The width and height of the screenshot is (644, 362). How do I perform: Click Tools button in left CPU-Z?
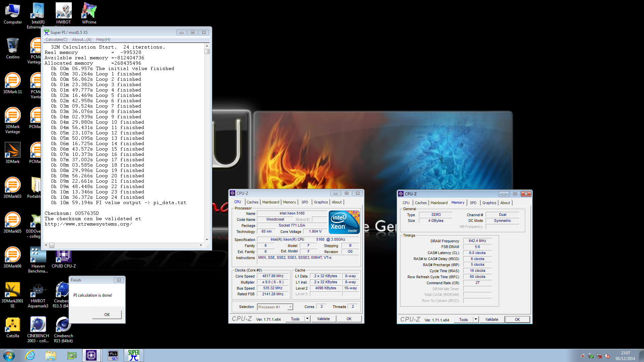(295, 319)
